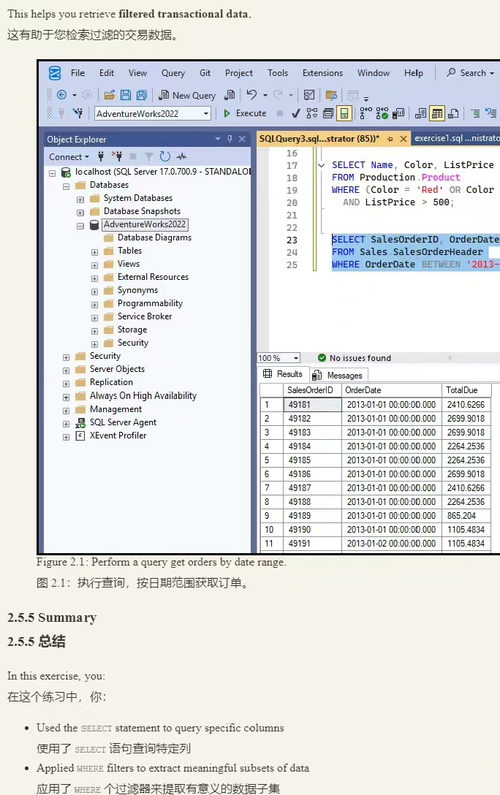Select the Database Diagrams folder
This screenshot has width=500, height=795.
(154, 237)
